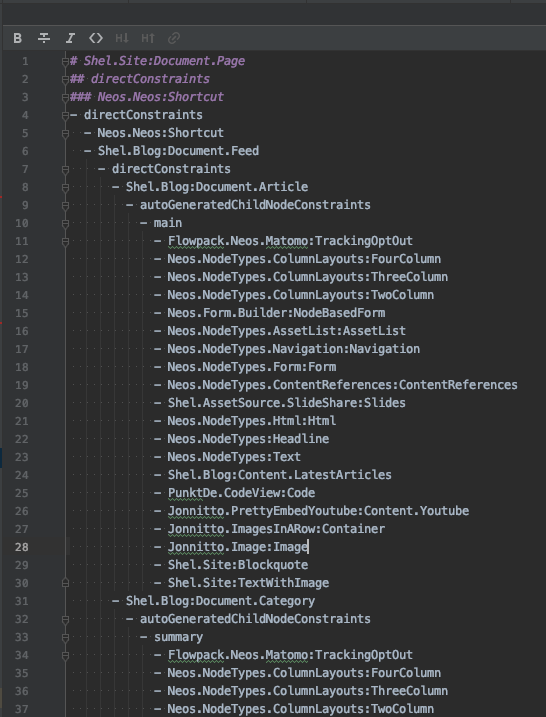Click Neos.NodeTypes.ContentReferences:ContentReferences text
546x717 pixels.
pos(343,385)
